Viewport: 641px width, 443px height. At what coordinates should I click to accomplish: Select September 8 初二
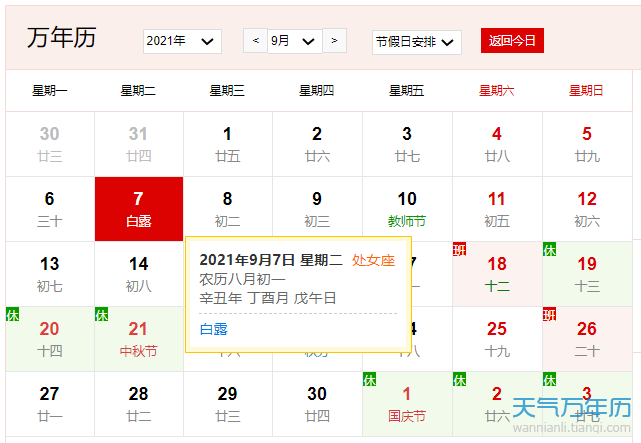228,207
